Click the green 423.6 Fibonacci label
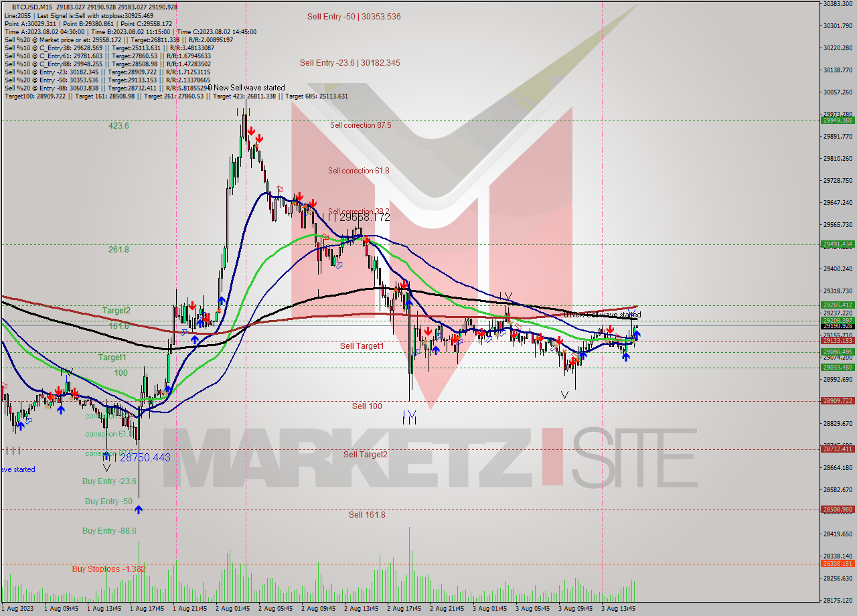 pos(119,125)
